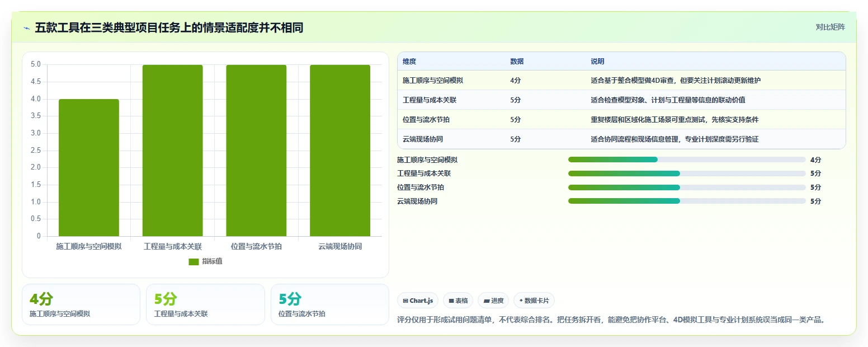Click progress list label 云端现场协同
Screen dimensions: 868x347
pos(417,201)
